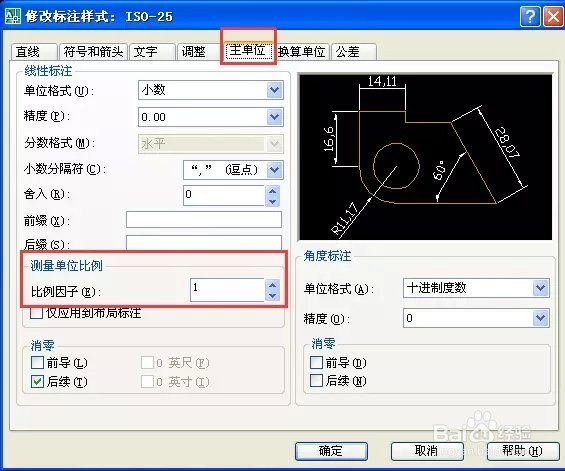This screenshot has width=565, height=471.
Task: Click the 确定 button
Action: point(331,451)
